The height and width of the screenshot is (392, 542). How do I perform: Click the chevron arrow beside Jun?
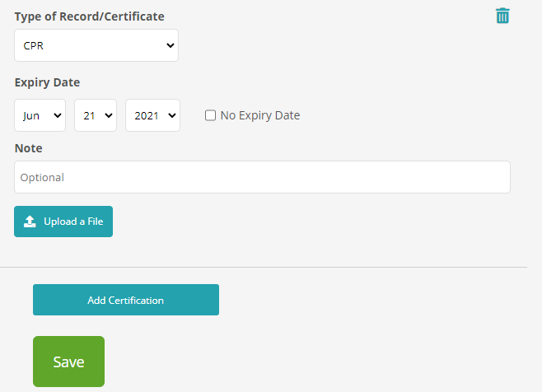tap(58, 116)
